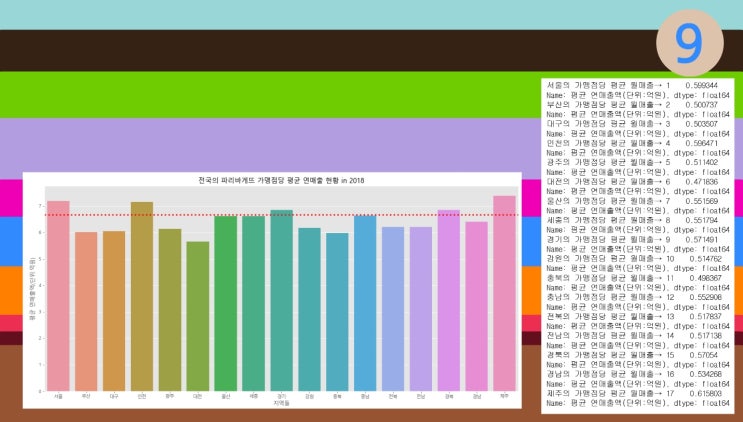Select the 제주 bar in the chart

[x=505, y=294]
